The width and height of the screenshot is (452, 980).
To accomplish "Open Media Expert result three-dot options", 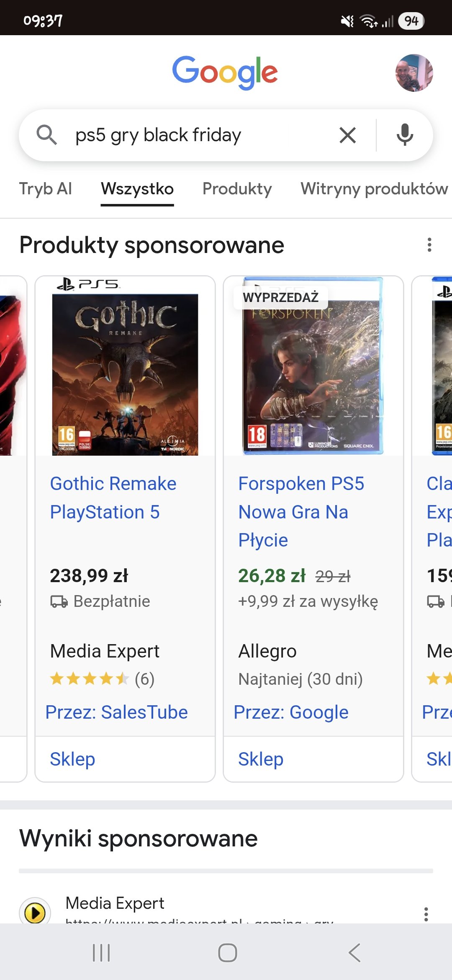I will coord(426,914).
